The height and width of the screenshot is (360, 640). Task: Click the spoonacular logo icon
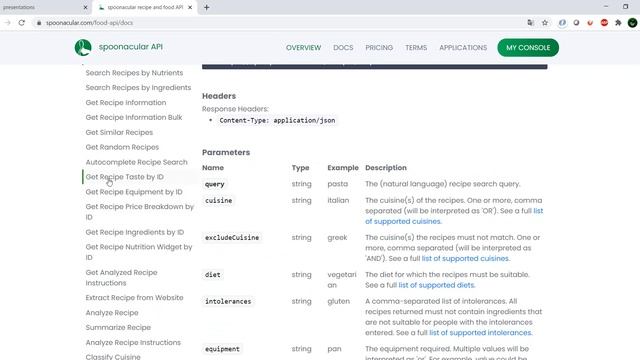pos(83,47)
